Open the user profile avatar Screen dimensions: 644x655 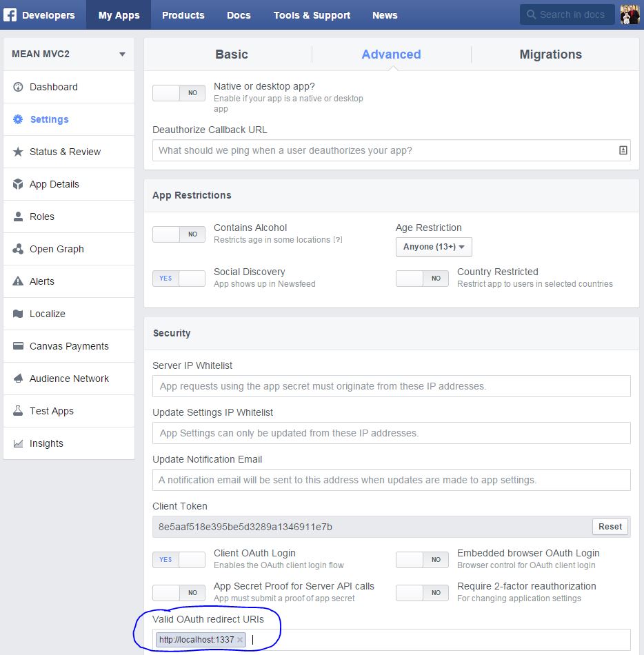[x=630, y=14]
